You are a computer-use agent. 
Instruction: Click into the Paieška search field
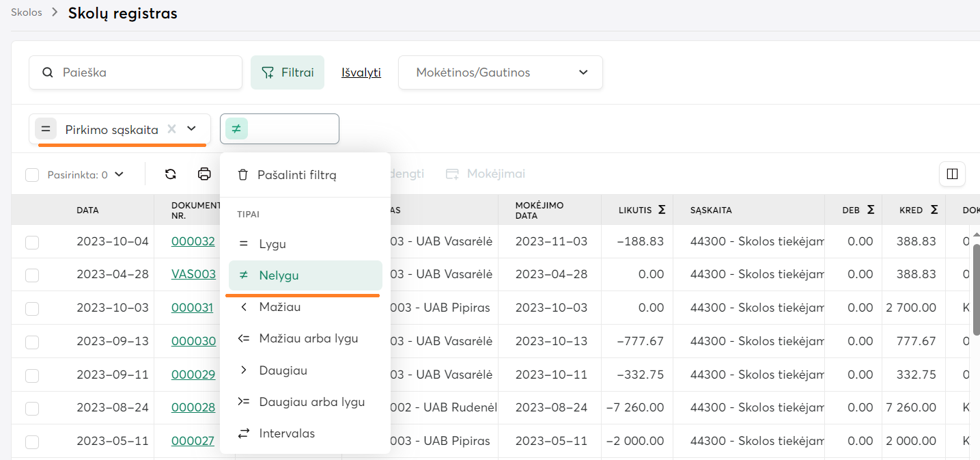tap(143, 72)
